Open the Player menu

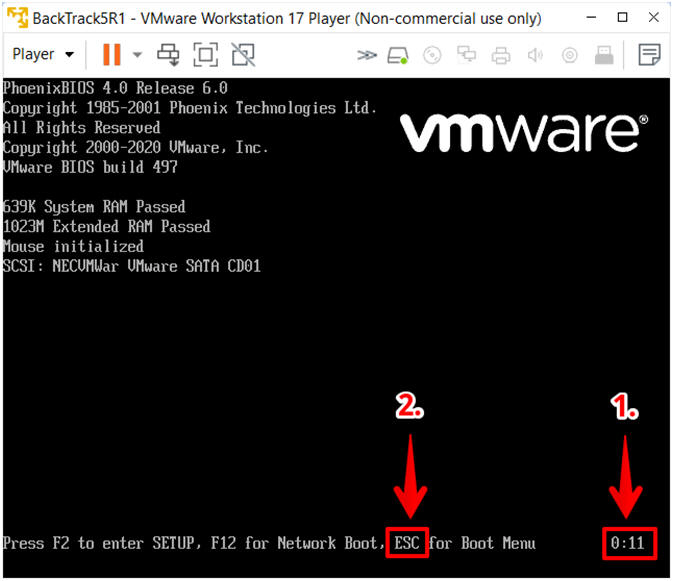coord(43,54)
